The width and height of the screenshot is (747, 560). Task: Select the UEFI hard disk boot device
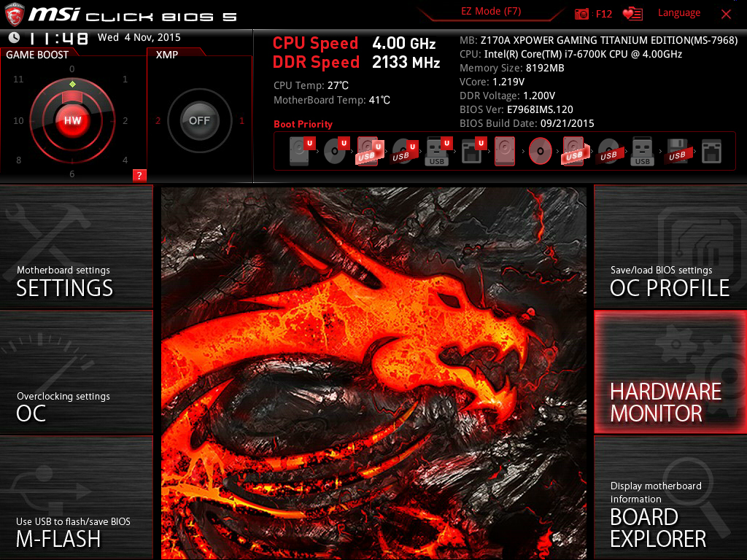(x=301, y=151)
